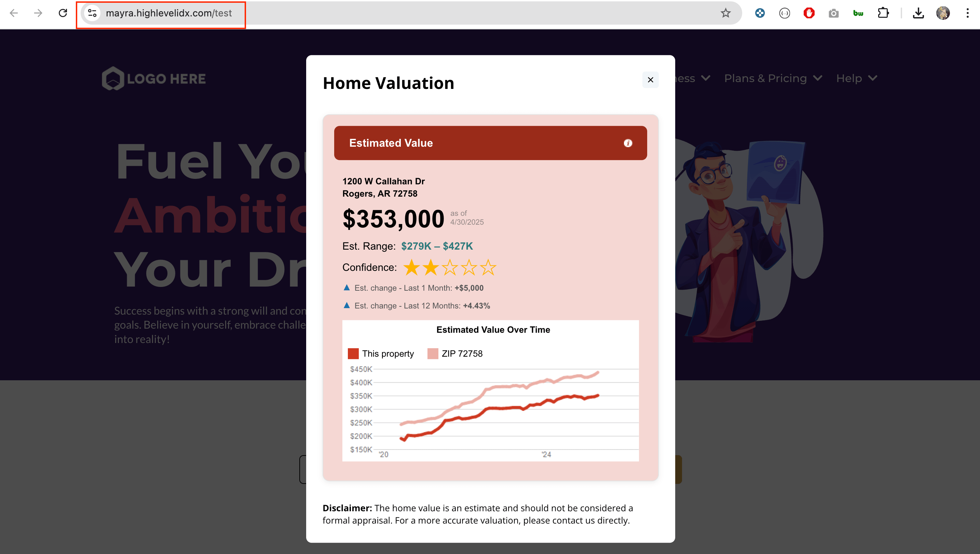Reload the current page
Screen dimensions: 980x554
tap(63, 13)
